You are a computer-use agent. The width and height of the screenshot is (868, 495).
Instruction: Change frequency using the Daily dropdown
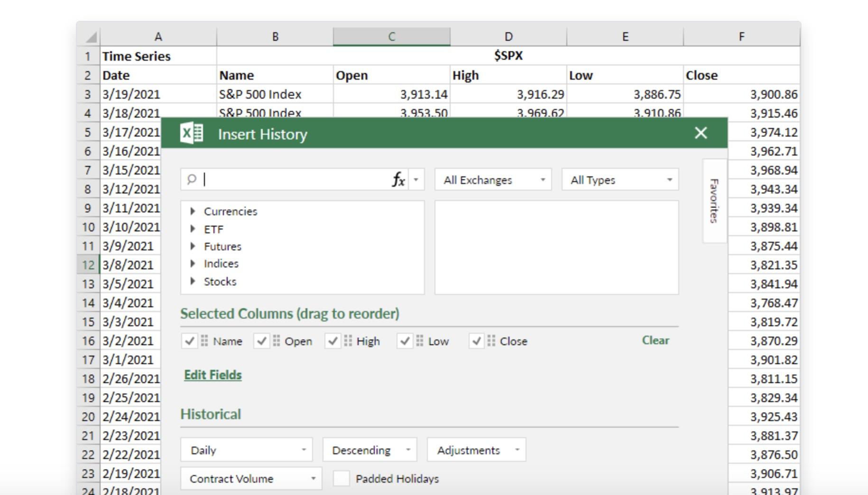point(246,449)
